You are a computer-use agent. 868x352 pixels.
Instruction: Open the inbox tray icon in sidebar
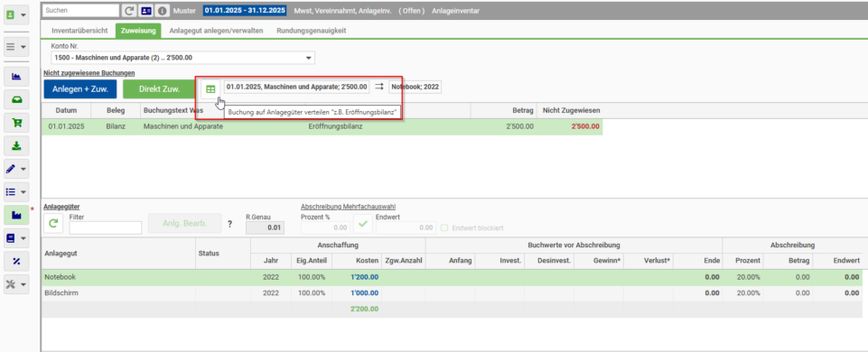click(x=16, y=99)
